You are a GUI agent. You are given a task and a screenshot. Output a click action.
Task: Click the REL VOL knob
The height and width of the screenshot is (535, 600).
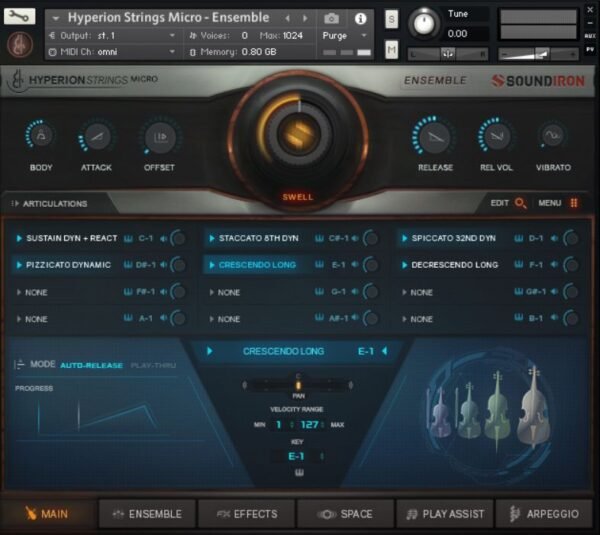(496, 136)
